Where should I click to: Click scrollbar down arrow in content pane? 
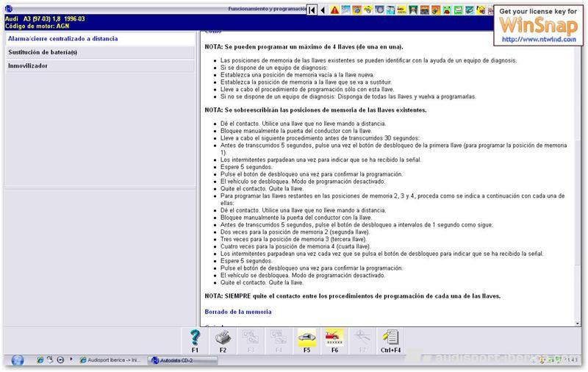(577, 323)
